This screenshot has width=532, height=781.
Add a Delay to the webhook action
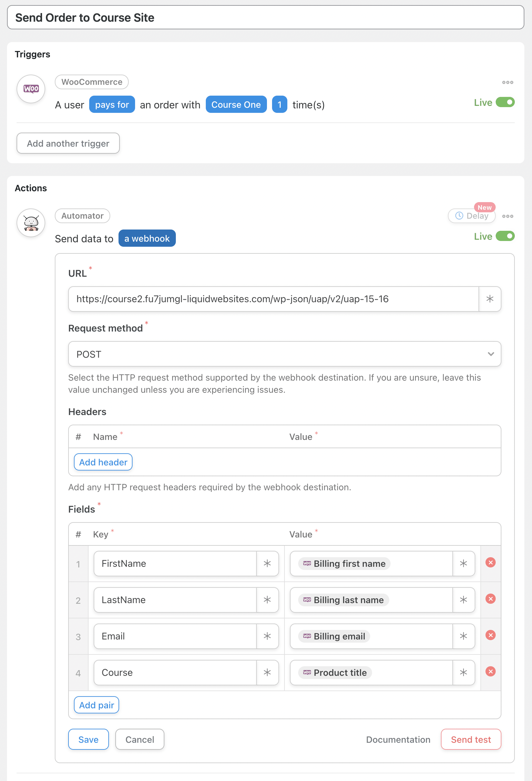pos(471,216)
